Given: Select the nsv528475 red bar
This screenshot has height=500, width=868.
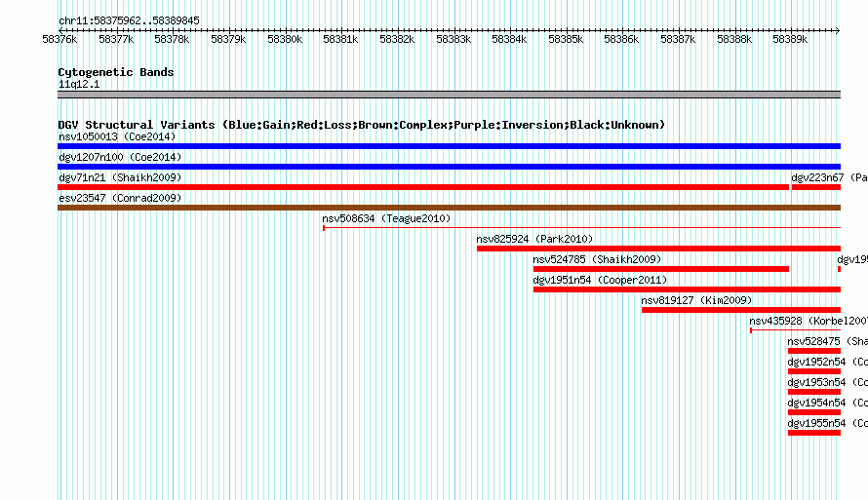Looking at the screenshot, I should click(x=814, y=351).
